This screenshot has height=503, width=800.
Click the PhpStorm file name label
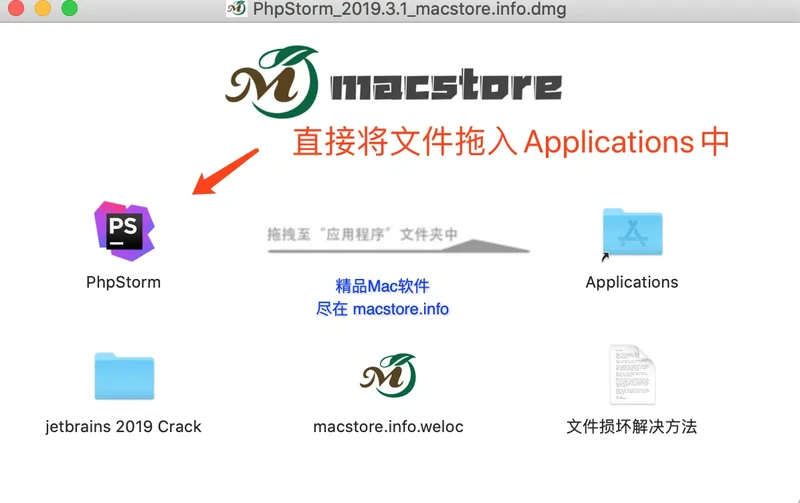coord(123,282)
